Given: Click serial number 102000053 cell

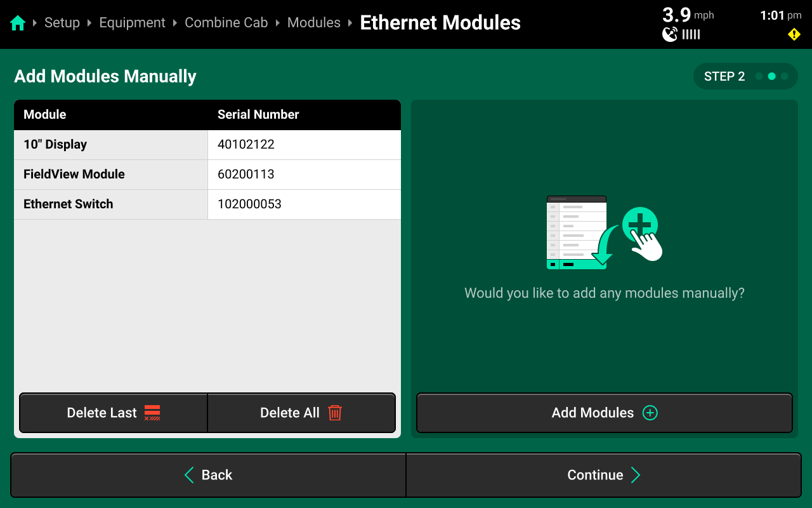Looking at the screenshot, I should coord(249,204).
